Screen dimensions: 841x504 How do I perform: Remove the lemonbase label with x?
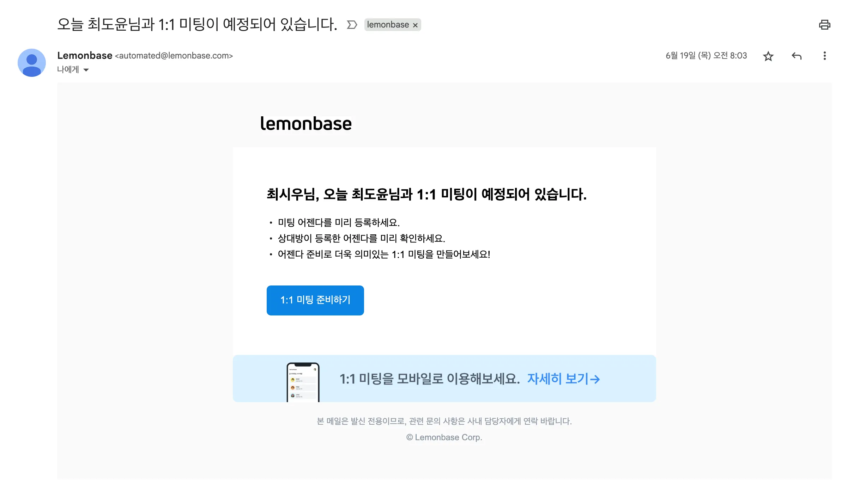tap(415, 25)
